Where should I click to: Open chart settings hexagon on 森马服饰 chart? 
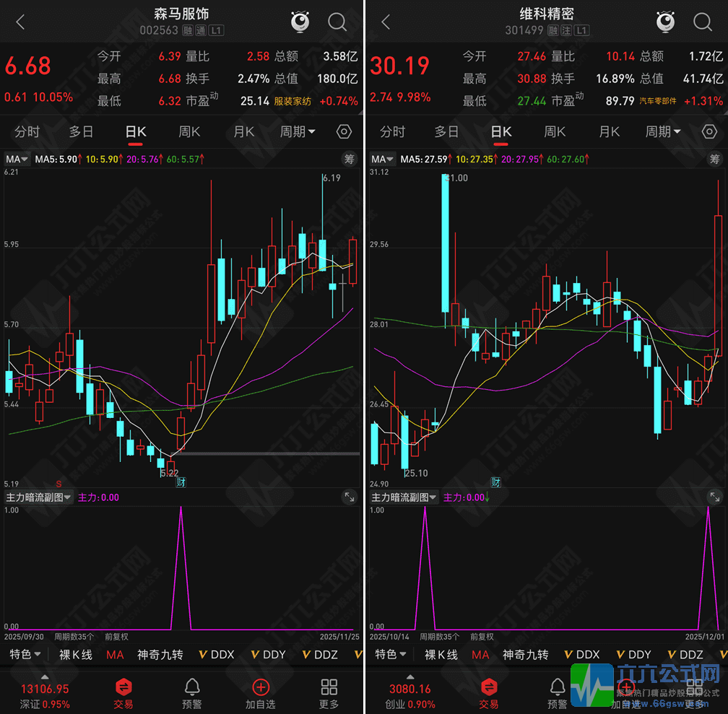(x=344, y=132)
